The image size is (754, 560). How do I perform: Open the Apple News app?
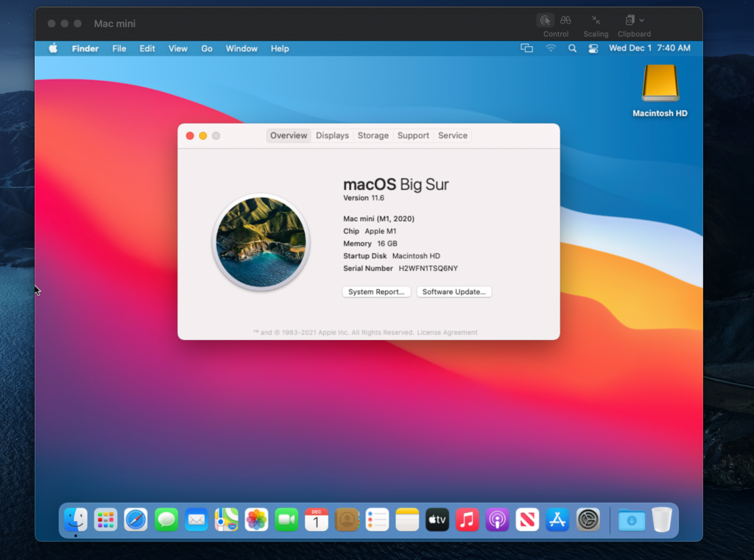click(527, 520)
